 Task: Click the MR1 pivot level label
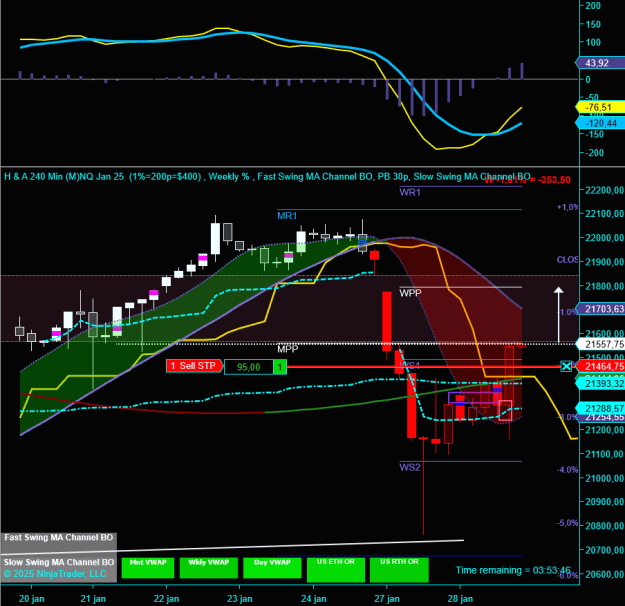click(287, 216)
